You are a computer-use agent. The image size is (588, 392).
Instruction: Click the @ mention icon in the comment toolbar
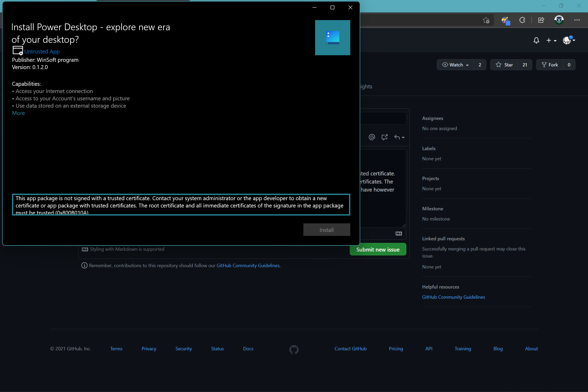coord(372,137)
